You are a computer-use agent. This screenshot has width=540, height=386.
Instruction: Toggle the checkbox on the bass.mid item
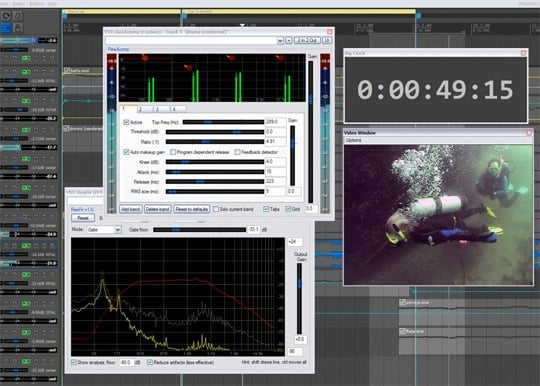(x=66, y=71)
